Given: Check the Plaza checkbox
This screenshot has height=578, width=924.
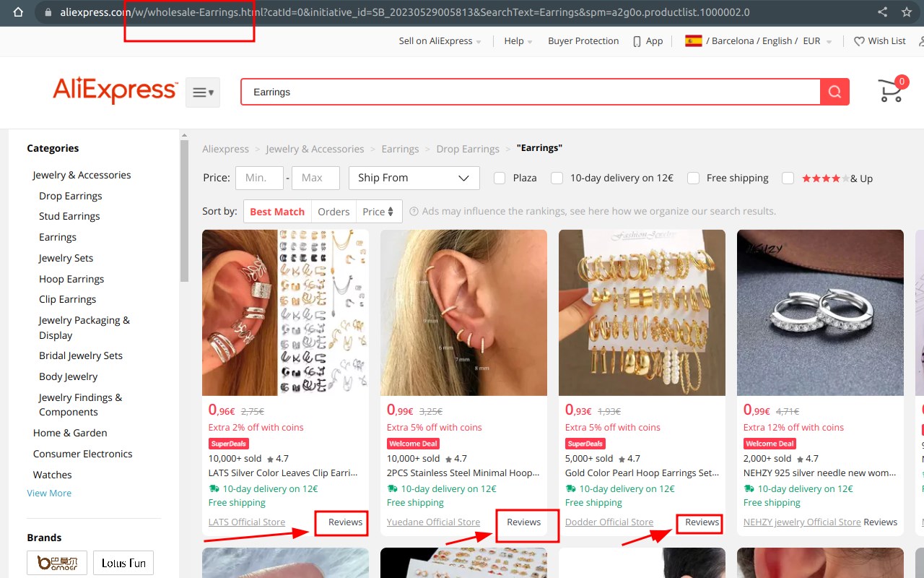Looking at the screenshot, I should coord(500,178).
